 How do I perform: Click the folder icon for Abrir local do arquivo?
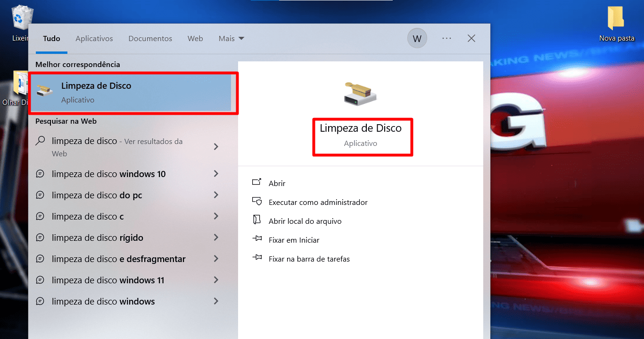pos(257,220)
